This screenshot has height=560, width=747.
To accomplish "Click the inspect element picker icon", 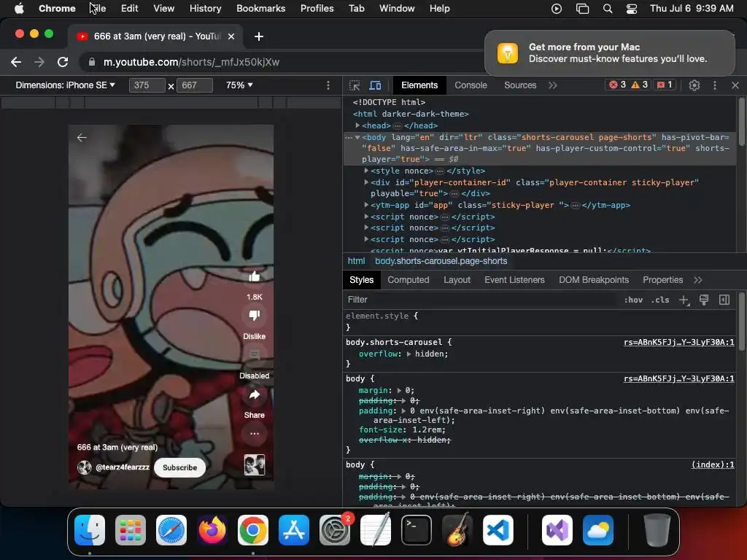I will [x=355, y=85].
